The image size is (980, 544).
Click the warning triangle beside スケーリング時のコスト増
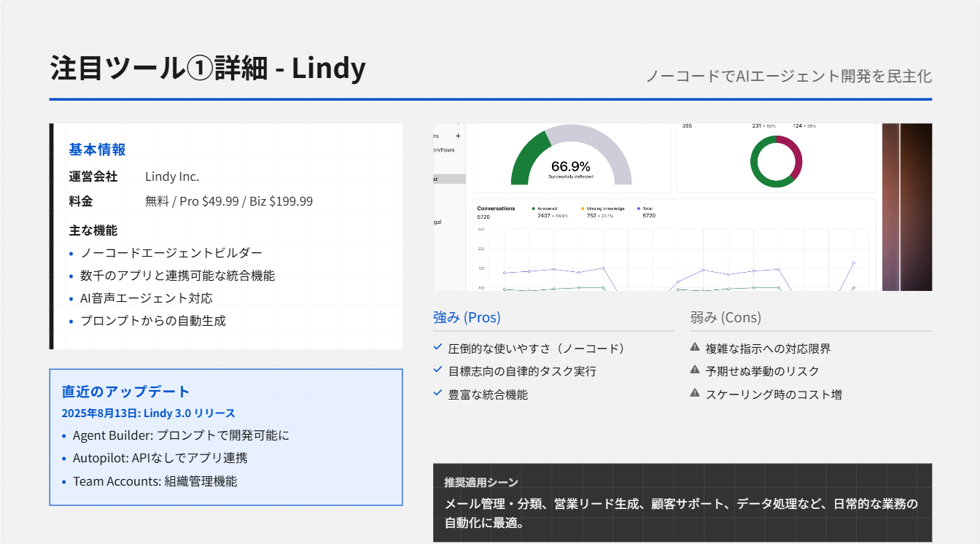point(695,394)
